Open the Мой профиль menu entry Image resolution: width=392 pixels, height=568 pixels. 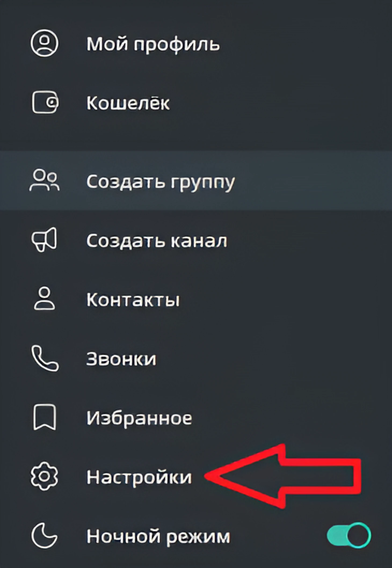click(196, 43)
